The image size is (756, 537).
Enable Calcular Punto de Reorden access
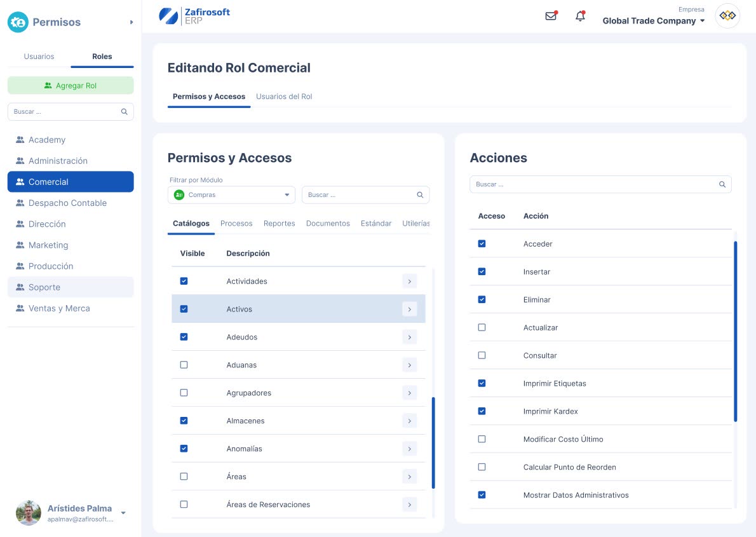pos(482,467)
